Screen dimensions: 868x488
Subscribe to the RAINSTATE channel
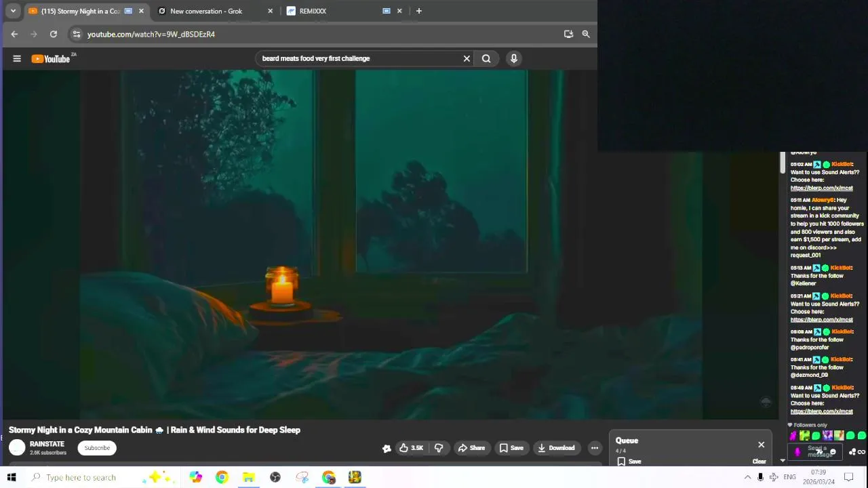tap(97, 447)
